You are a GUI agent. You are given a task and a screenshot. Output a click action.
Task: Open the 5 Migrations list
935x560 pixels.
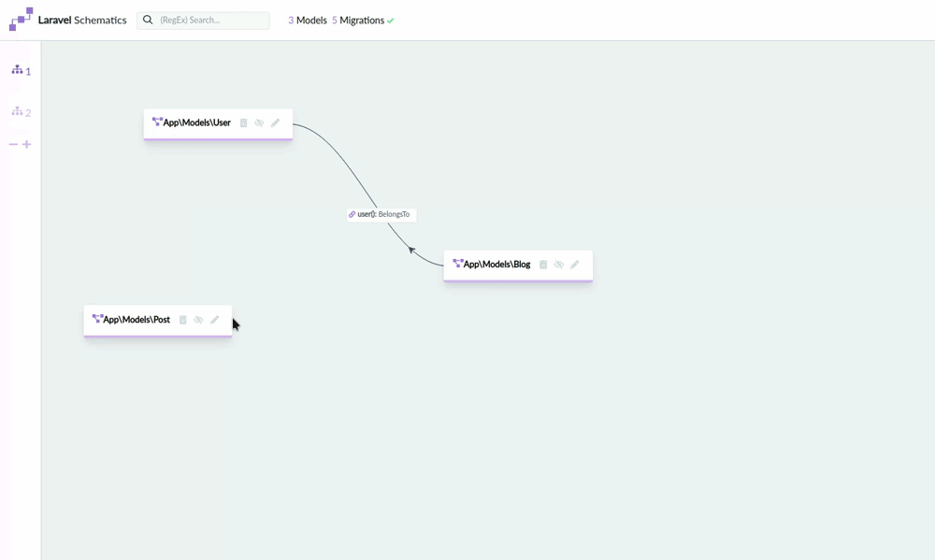point(358,21)
